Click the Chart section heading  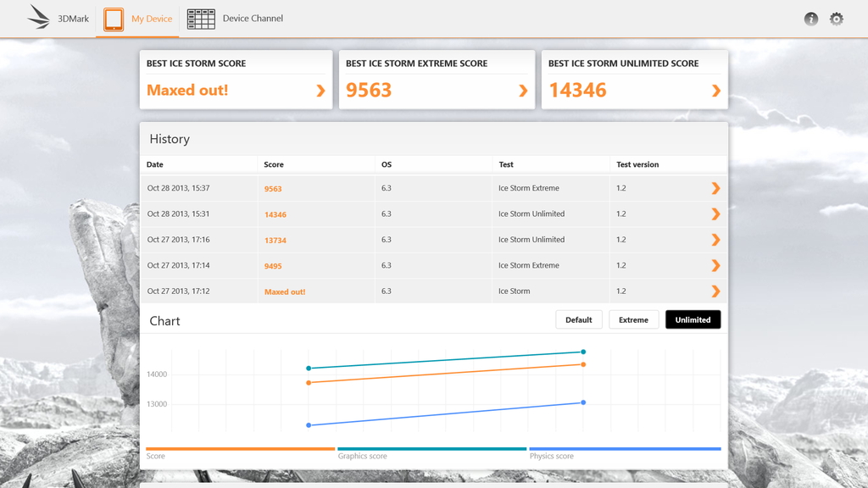[164, 321]
